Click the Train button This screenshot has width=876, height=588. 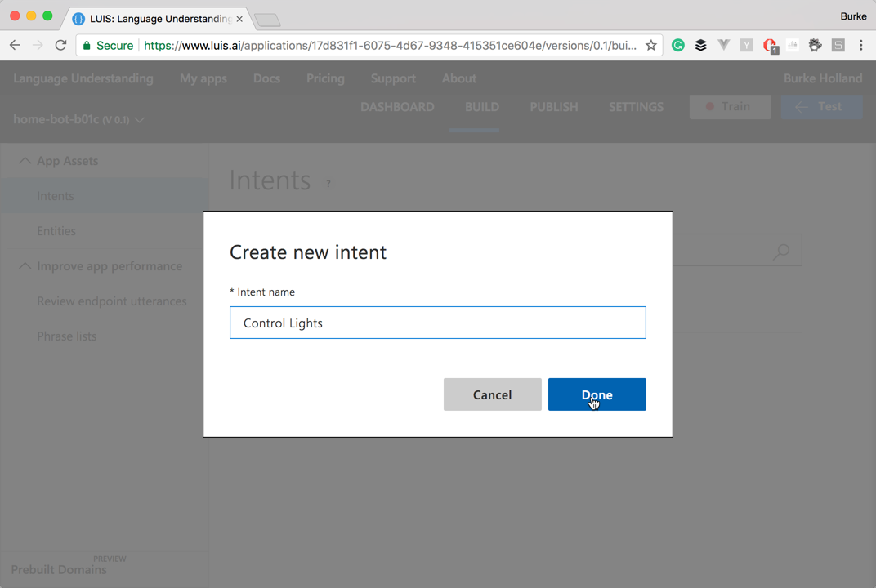point(731,107)
